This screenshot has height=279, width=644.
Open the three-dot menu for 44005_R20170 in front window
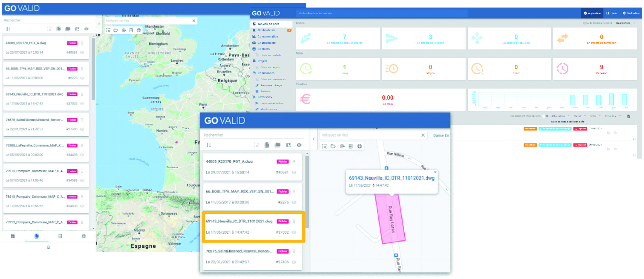pos(294,162)
